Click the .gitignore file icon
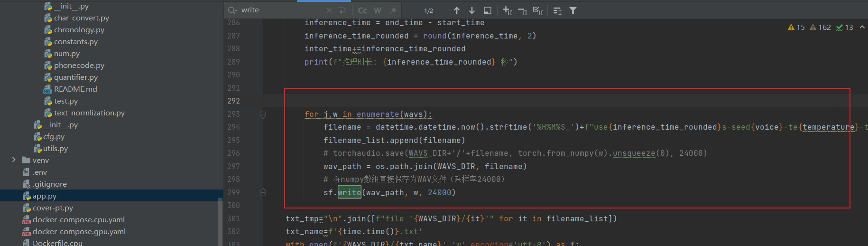 click(x=27, y=184)
